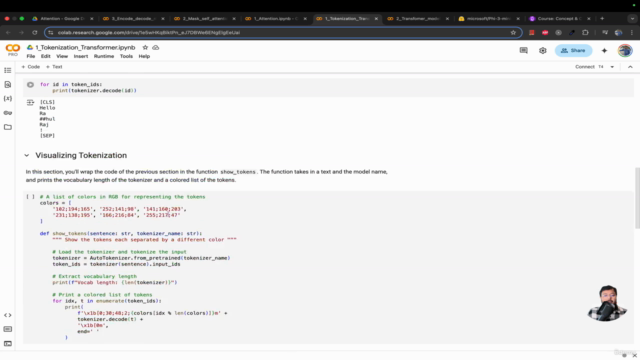Click the def show_tokens line
The width and height of the screenshot is (640, 360).
121,233
